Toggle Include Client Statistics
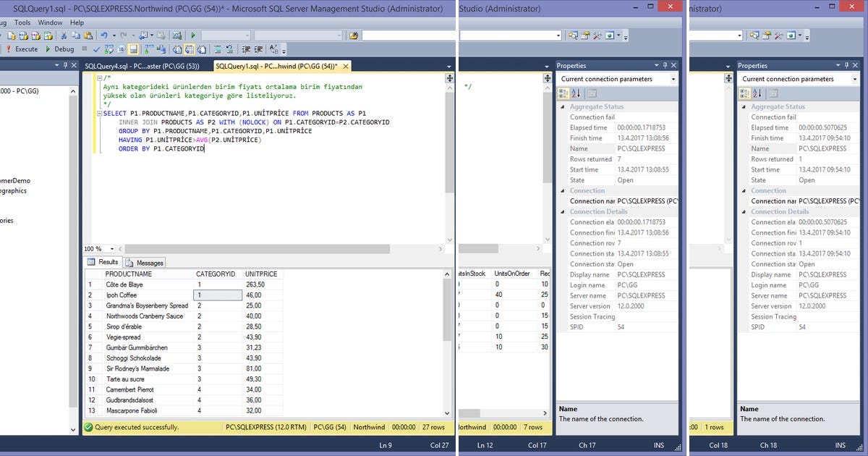This screenshot has width=868, height=456. point(162,49)
